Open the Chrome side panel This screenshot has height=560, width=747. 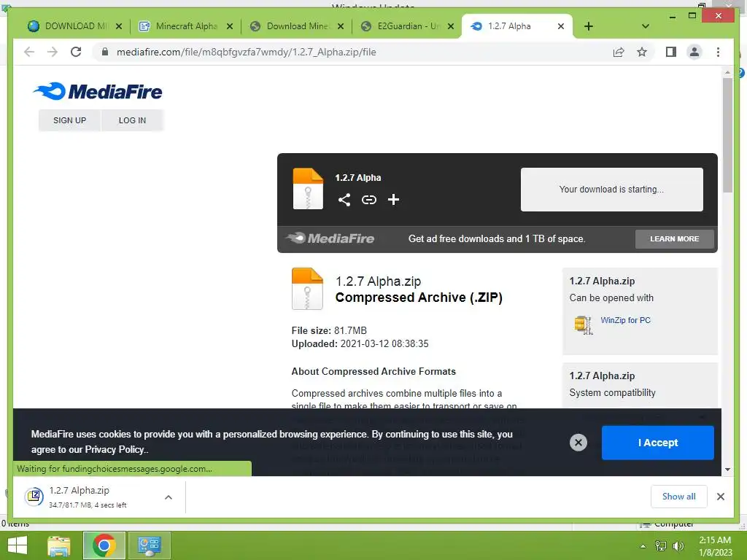tap(671, 52)
